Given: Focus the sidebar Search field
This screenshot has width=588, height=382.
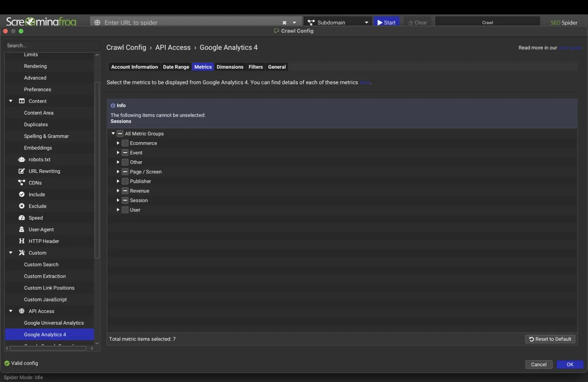Looking at the screenshot, I should [x=52, y=45].
